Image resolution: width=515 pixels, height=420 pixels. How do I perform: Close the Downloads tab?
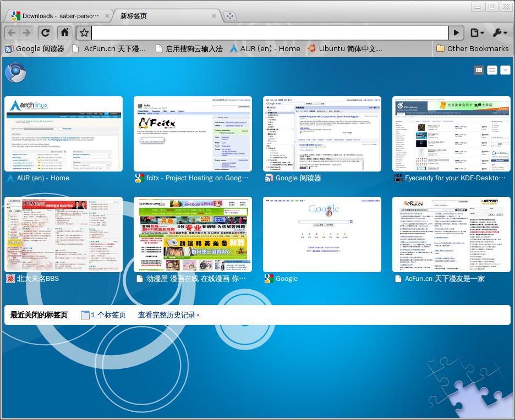tap(107, 16)
